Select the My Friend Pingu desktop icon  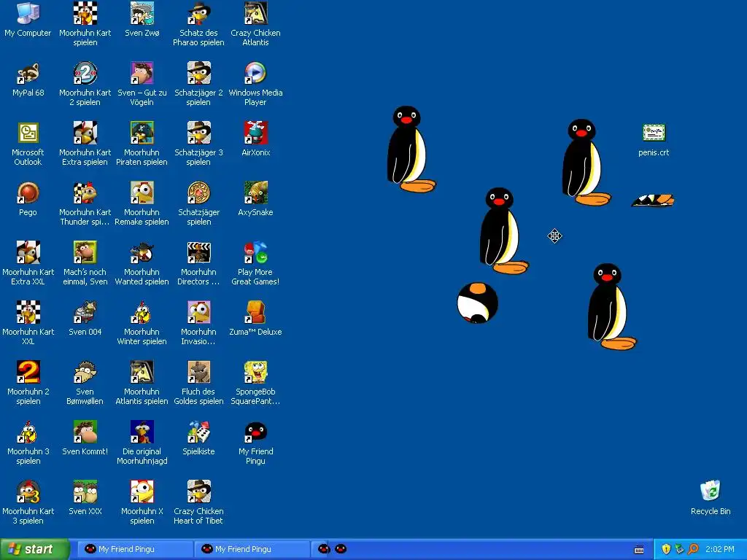(x=255, y=432)
